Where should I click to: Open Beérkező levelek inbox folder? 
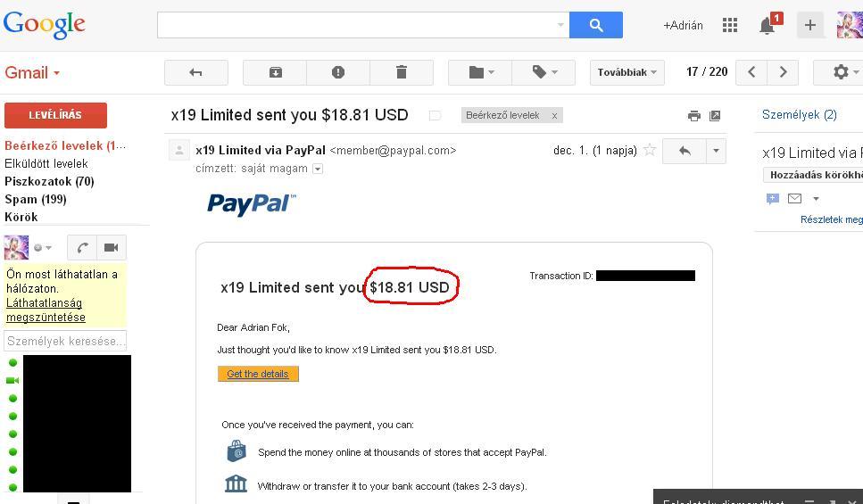tap(65, 145)
